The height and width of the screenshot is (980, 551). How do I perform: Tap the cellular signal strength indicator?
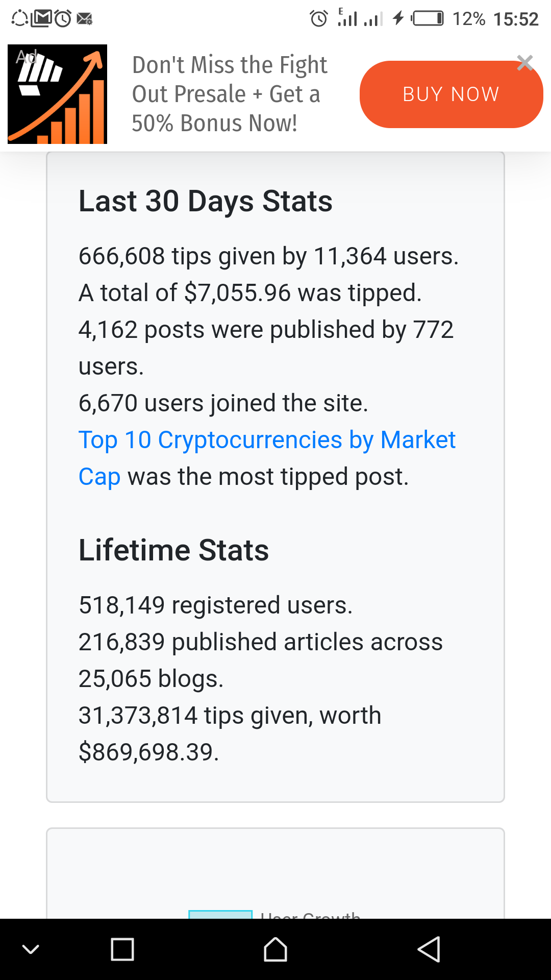click(349, 18)
